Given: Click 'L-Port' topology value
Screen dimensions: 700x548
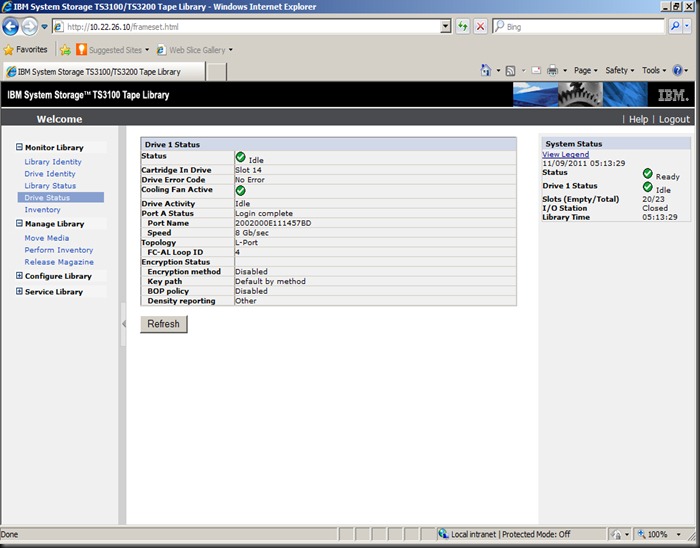Looking at the screenshot, I should point(246,243).
